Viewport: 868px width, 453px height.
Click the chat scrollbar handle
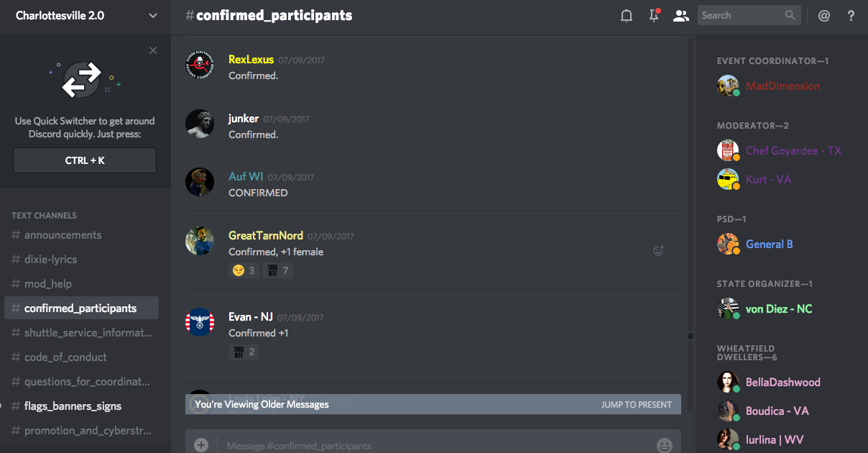tap(691, 336)
